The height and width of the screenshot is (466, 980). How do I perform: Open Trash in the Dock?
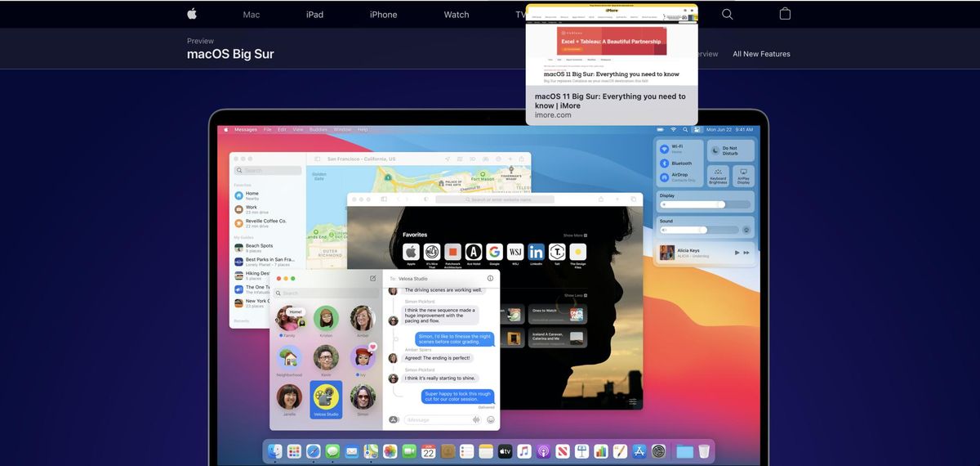703,451
